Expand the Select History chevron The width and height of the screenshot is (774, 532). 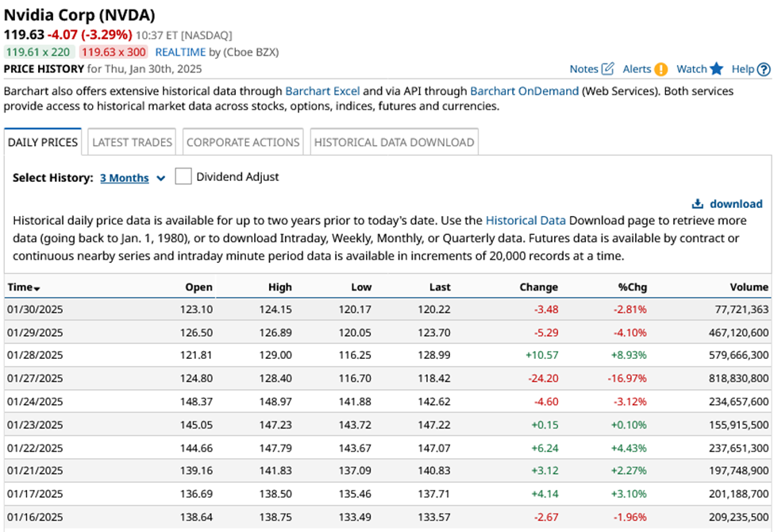pyautogui.click(x=160, y=178)
